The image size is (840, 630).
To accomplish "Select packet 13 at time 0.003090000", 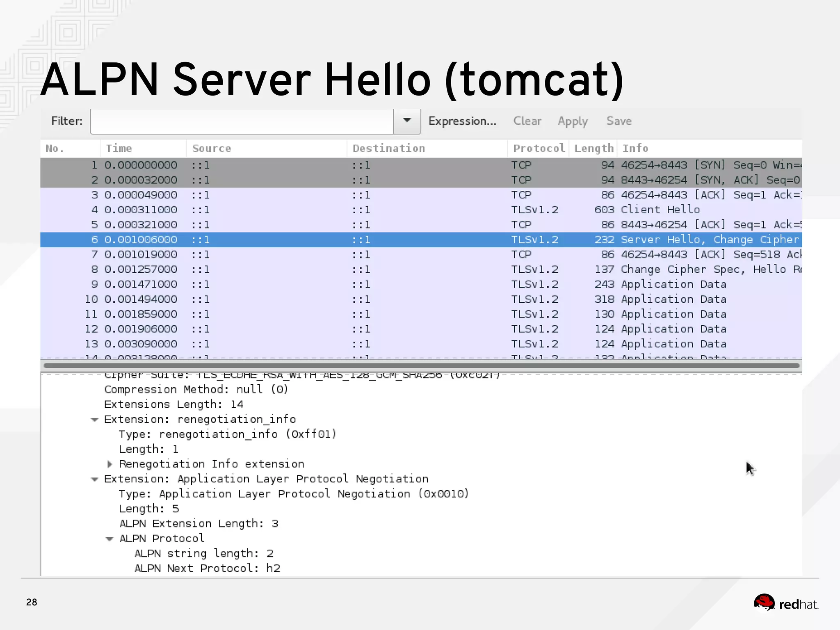I will [x=421, y=344].
